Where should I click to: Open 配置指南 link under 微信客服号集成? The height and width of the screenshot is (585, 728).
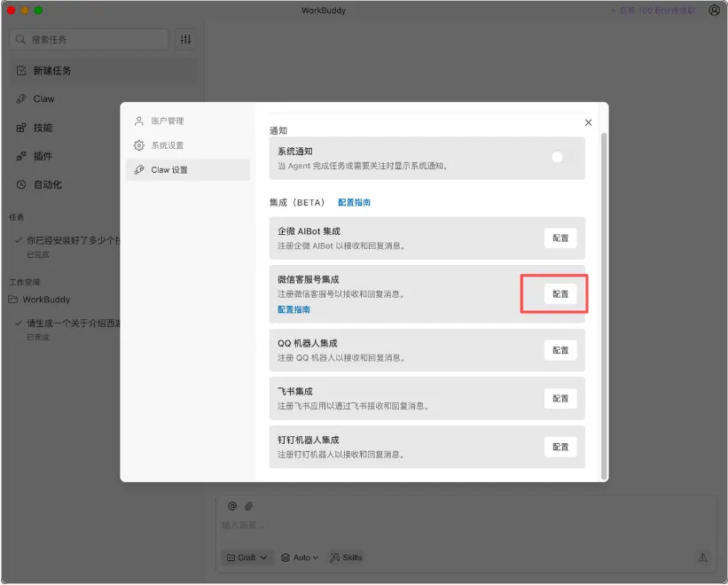click(294, 309)
